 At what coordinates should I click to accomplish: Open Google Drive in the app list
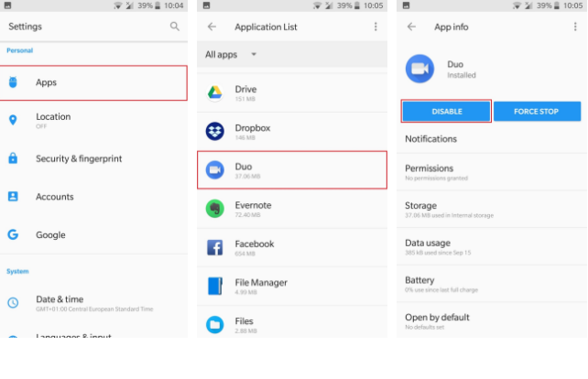[292, 93]
